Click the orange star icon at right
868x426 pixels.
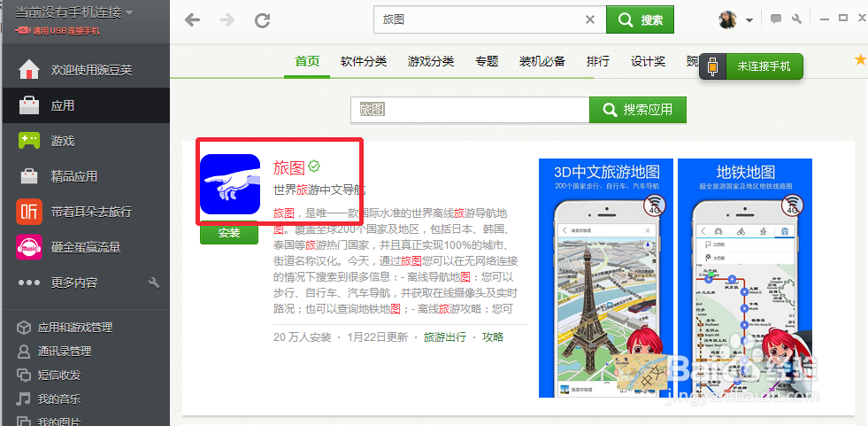(861, 59)
